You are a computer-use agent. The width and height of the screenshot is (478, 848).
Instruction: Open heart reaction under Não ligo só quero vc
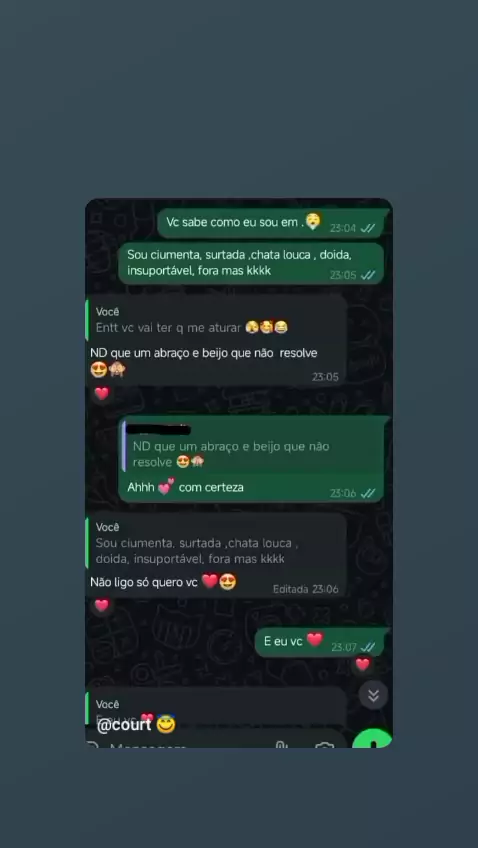[102, 606]
